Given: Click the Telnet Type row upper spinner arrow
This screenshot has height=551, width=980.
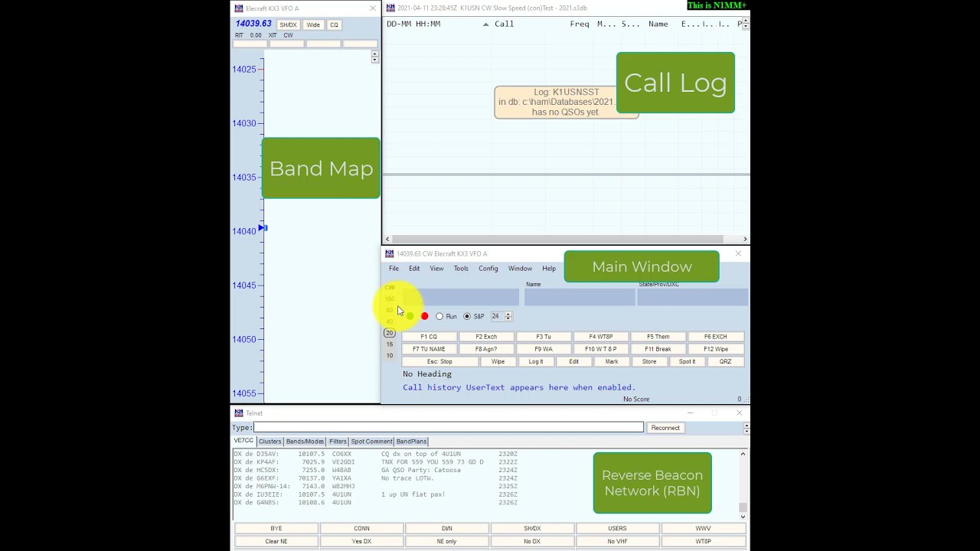Looking at the screenshot, I should 746,425.
